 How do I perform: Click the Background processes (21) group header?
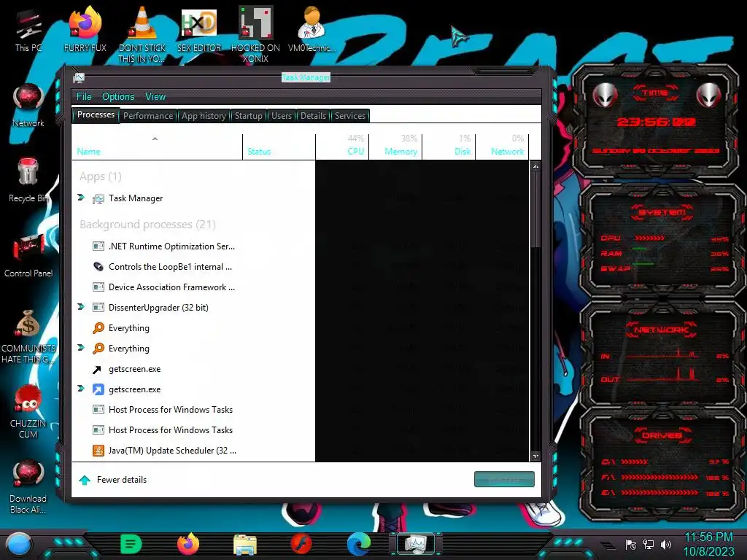pyautogui.click(x=147, y=225)
